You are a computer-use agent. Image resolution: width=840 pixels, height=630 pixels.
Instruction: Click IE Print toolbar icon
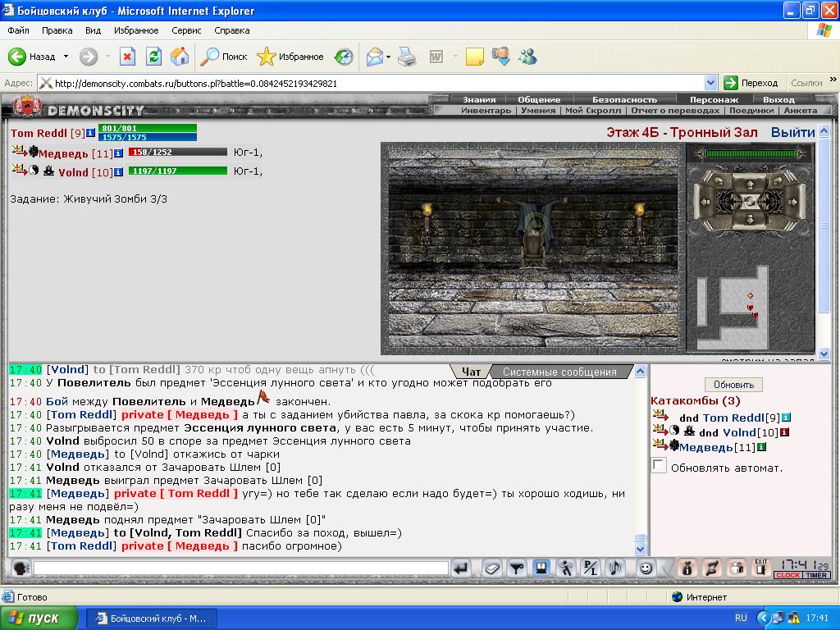407,57
